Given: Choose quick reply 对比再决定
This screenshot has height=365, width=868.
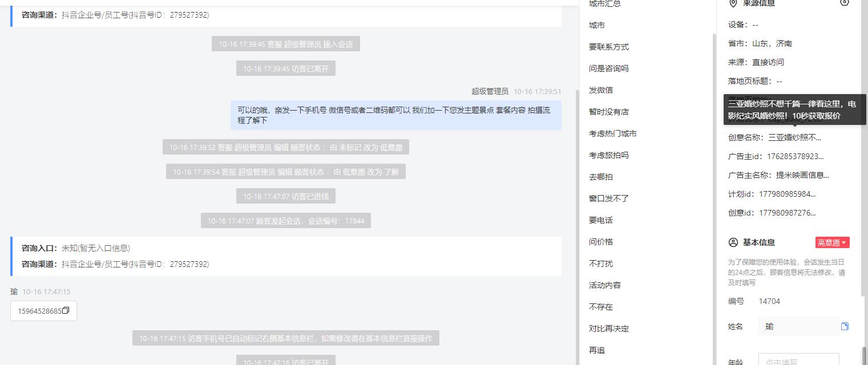Looking at the screenshot, I should pos(609,328).
